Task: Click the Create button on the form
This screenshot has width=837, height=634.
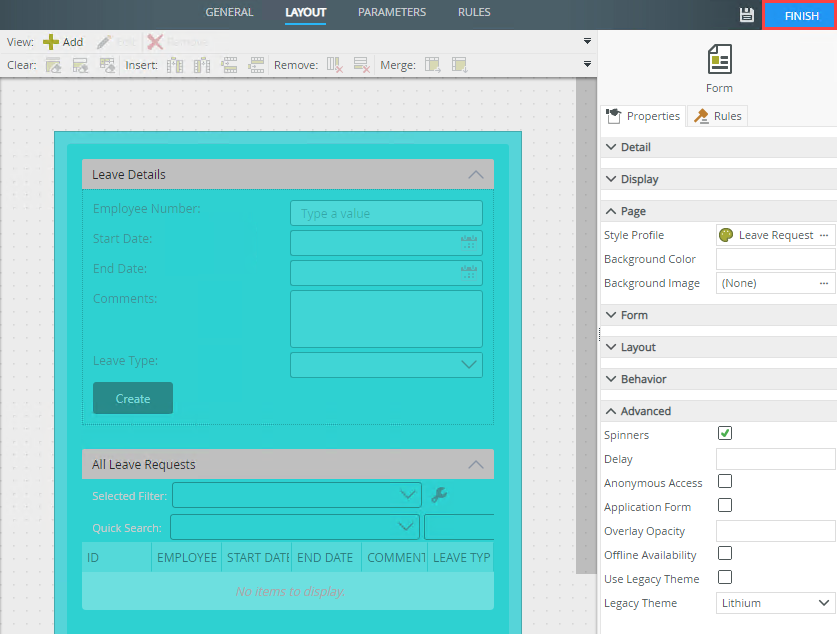Action: point(133,398)
